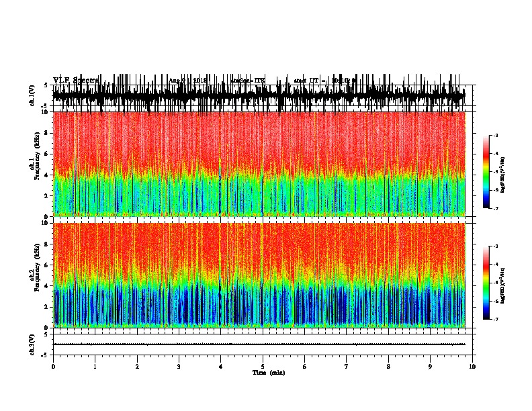Click the 'VLF Spectra' title text
Screen dimensions: 532x411
(76, 81)
